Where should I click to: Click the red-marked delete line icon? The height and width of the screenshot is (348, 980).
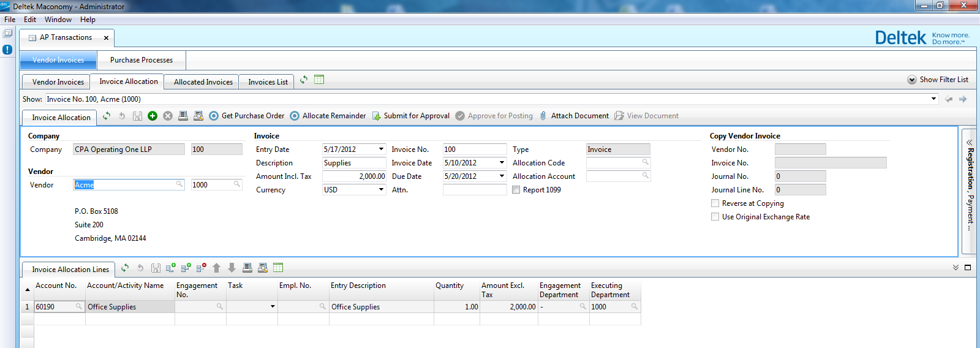[201, 268]
